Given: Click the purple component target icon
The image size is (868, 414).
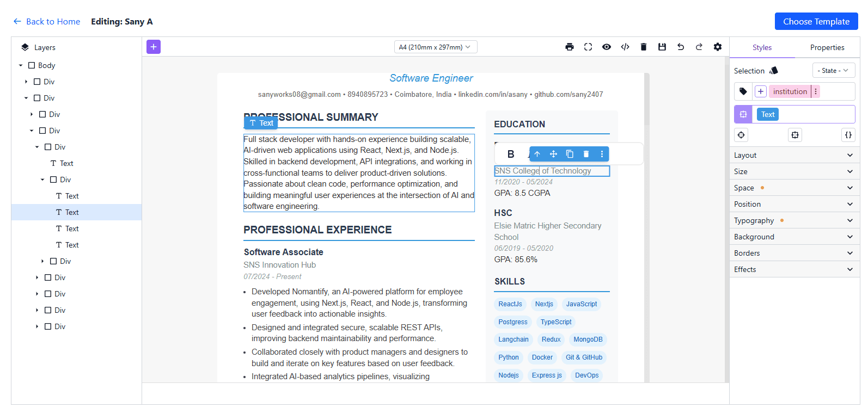Looking at the screenshot, I should (743, 114).
